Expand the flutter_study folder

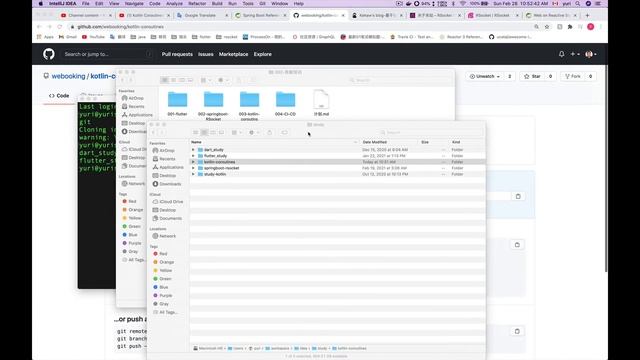point(193,156)
